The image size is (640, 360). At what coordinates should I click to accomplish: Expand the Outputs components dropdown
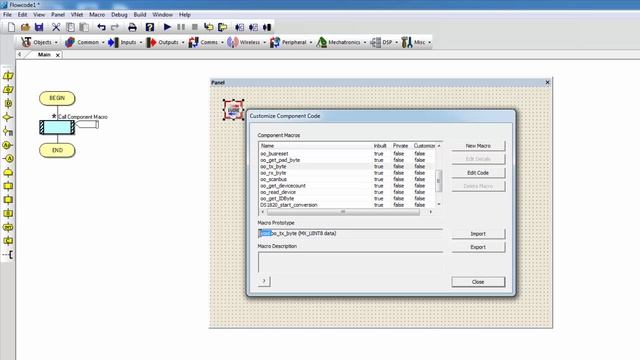click(165, 42)
